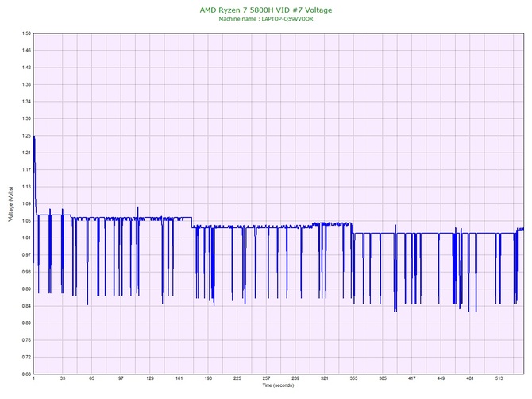Click the x-axis tick label 97
532x399 pixels.
121,378
